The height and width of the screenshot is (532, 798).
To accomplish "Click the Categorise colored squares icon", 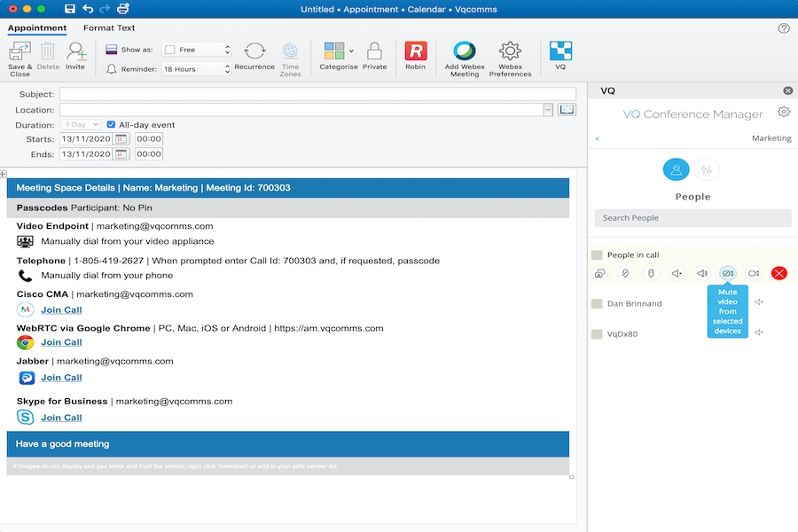I will 334,51.
